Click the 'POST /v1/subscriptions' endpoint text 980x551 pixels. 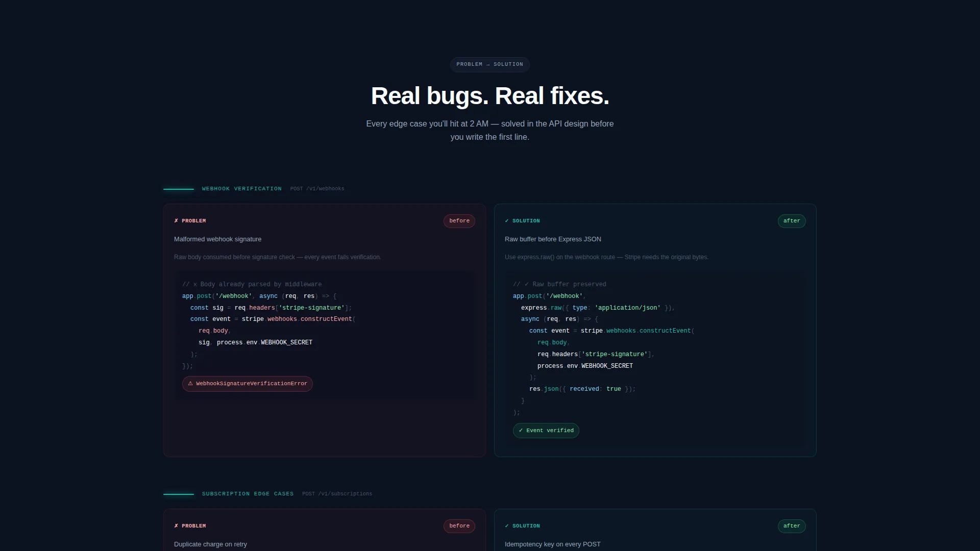pos(337,494)
